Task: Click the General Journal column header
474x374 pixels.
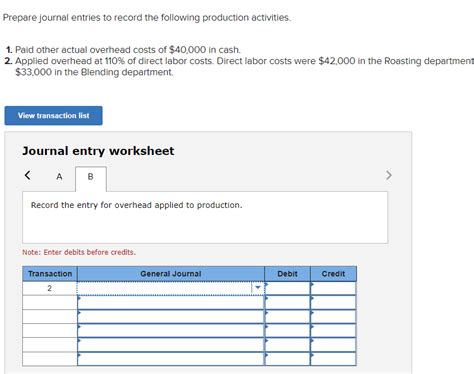Action: 171,274
